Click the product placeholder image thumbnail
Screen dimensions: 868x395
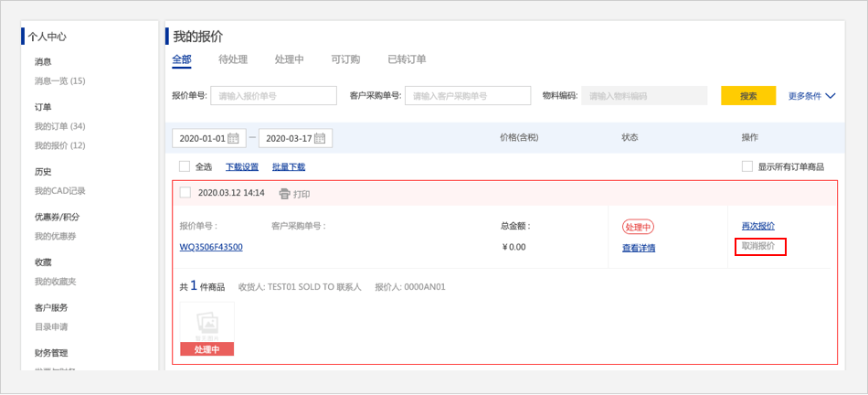pos(207,323)
